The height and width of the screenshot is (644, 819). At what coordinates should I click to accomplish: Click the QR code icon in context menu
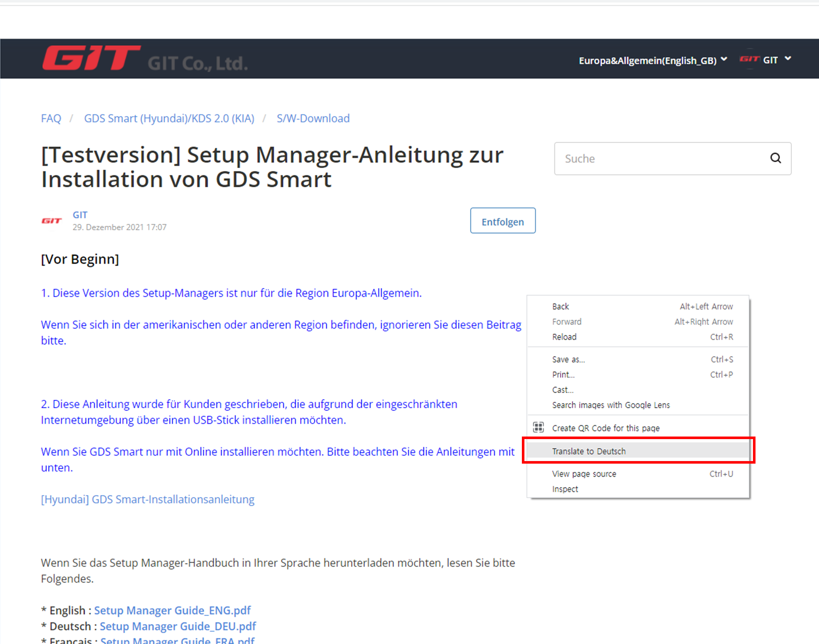click(x=538, y=428)
